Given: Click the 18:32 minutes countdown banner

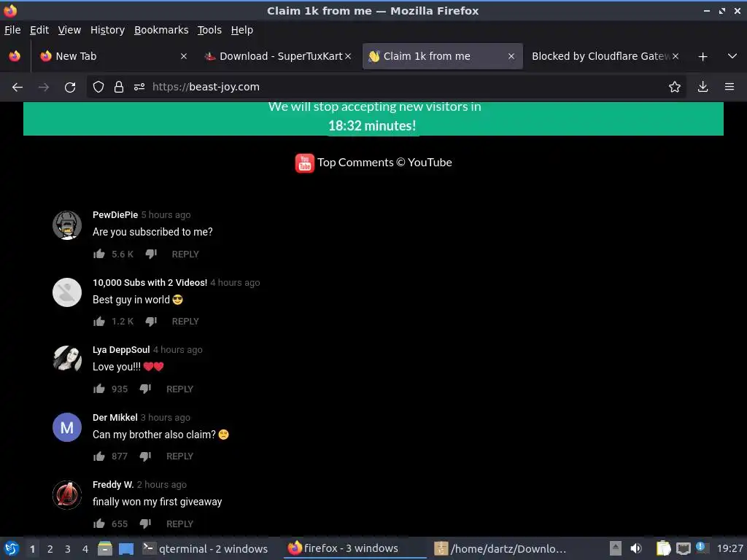Looking at the screenshot, I should coord(373,119).
